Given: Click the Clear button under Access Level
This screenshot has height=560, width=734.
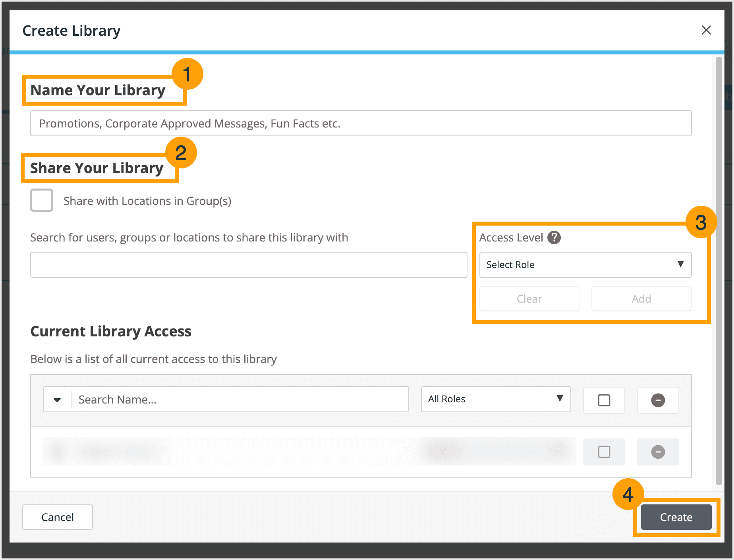Looking at the screenshot, I should [529, 299].
